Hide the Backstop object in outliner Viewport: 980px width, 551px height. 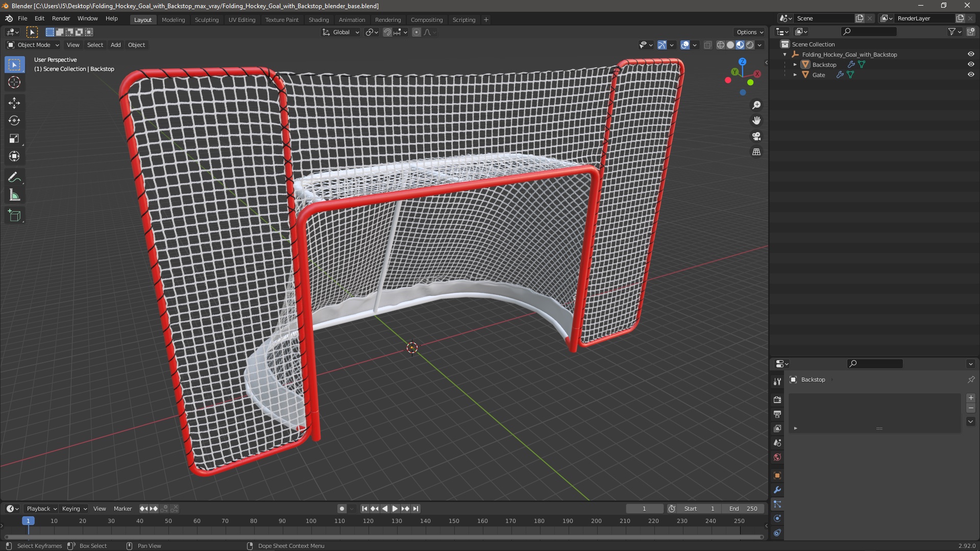[x=971, y=64]
